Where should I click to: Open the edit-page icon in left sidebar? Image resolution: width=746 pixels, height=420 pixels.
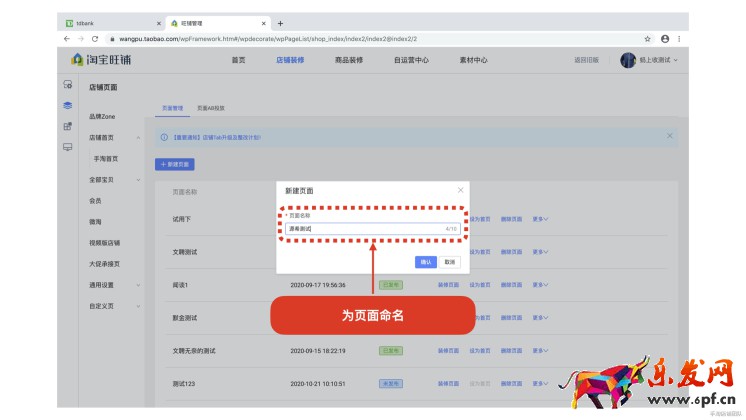pyautogui.click(x=67, y=126)
